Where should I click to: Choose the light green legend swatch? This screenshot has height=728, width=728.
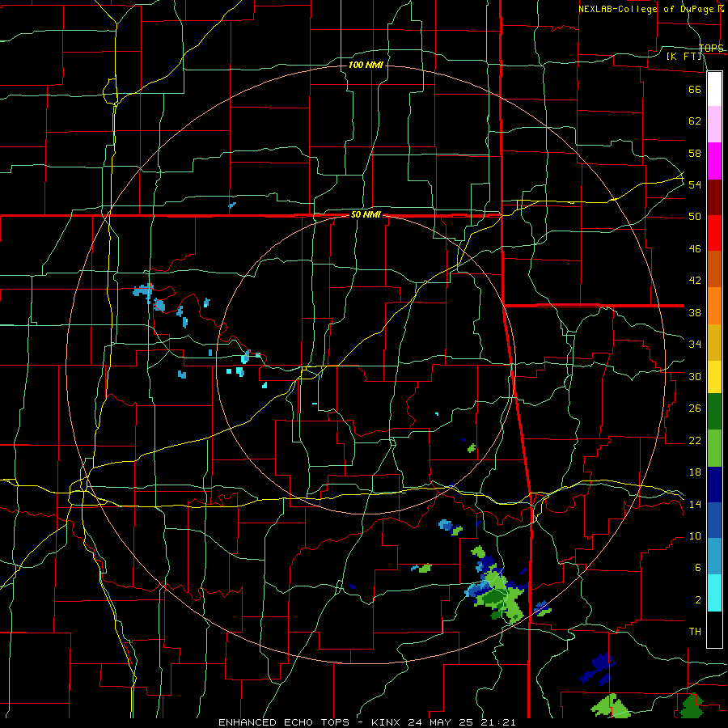[714, 448]
